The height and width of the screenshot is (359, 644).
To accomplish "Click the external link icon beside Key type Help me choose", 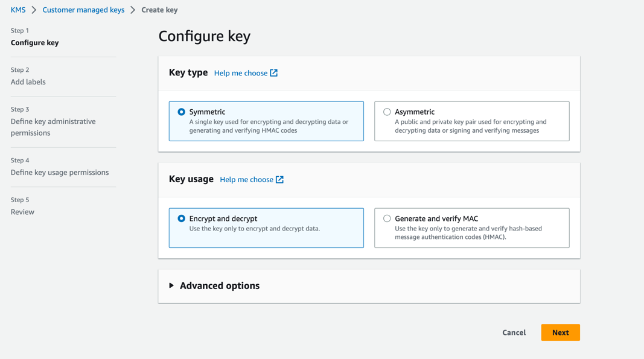I will point(275,72).
